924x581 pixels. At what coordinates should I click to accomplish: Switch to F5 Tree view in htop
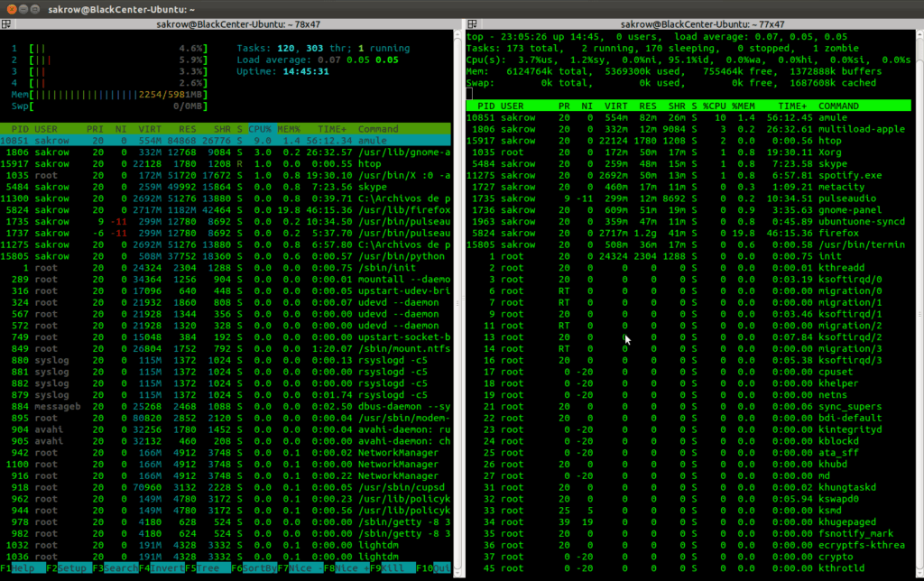click(208, 568)
